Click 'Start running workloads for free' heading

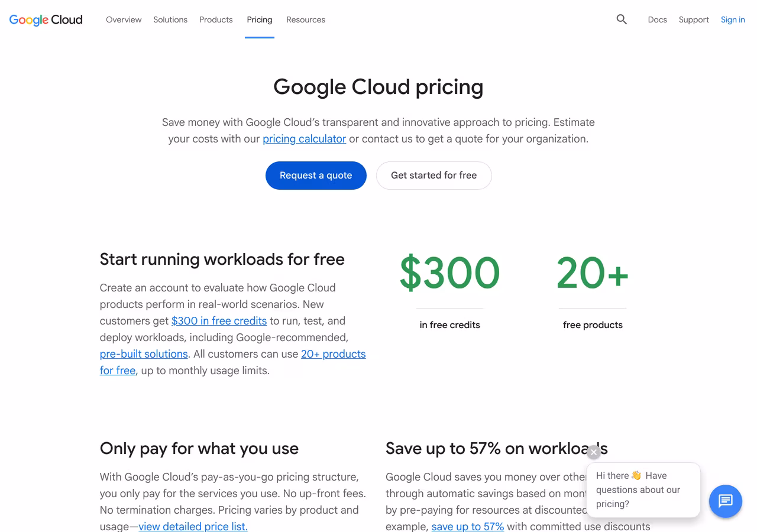(222, 259)
